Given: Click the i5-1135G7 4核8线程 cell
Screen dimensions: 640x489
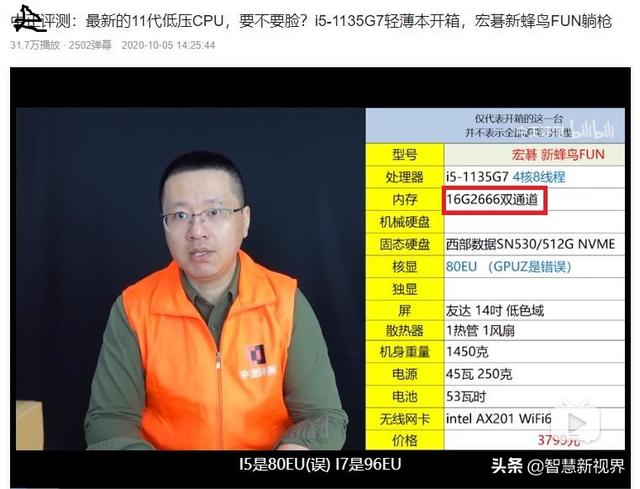Looking at the screenshot, I should click(x=534, y=177).
